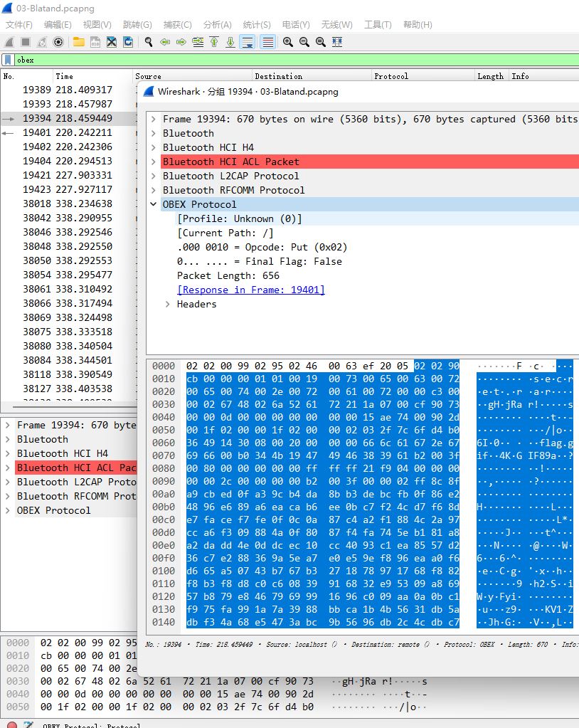This screenshot has width=579, height=728.
Task: Open the 电话(Y) menu
Action: (296, 25)
